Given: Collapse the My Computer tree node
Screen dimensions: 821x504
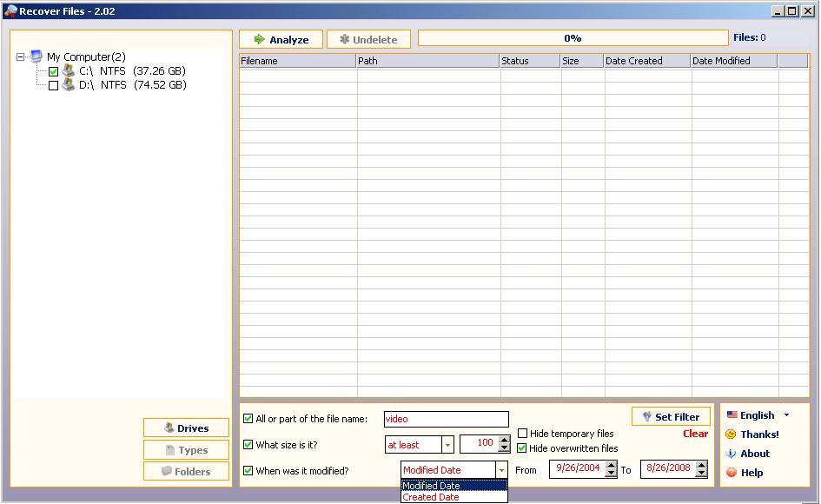Looking at the screenshot, I should (21, 56).
